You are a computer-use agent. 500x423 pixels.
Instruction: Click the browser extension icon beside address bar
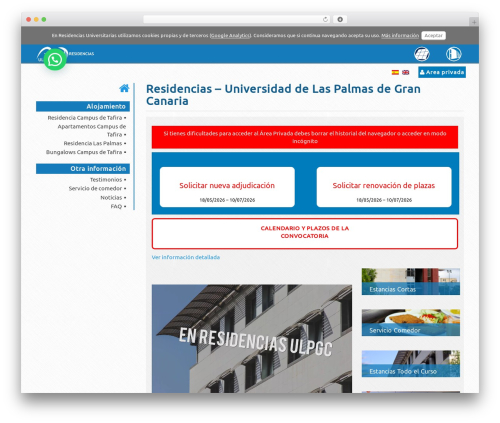tap(340, 19)
